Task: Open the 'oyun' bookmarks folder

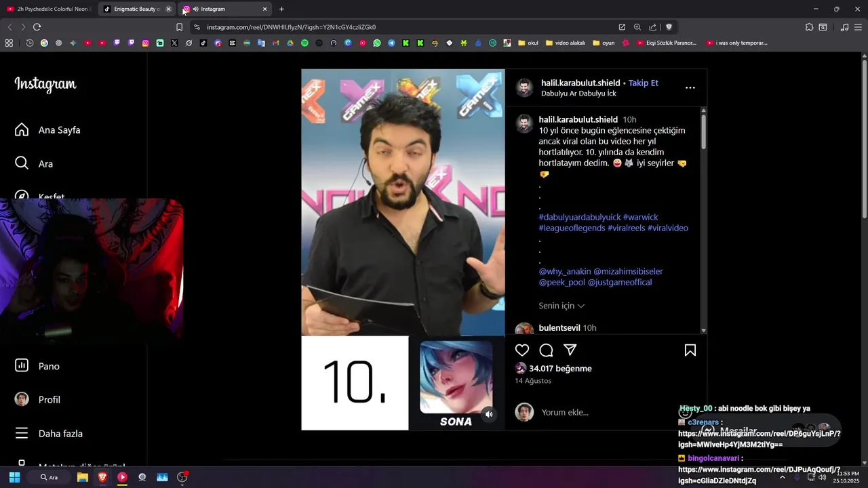Action: click(604, 43)
